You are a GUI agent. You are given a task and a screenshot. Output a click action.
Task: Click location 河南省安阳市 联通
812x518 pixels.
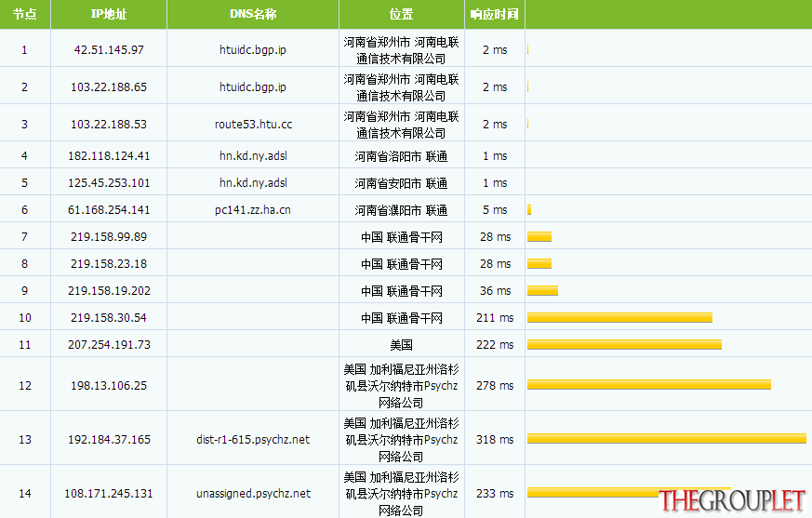(401, 183)
